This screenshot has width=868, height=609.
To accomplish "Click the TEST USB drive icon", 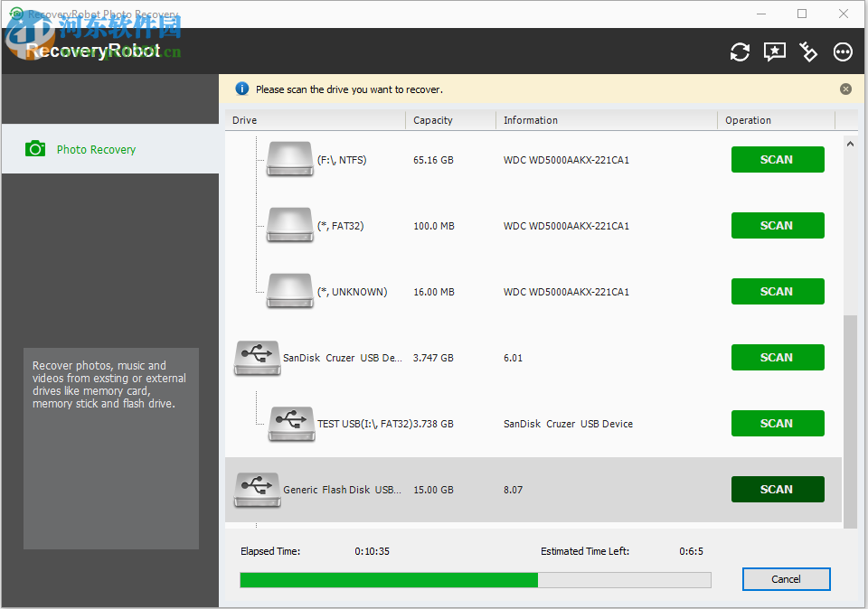I will (x=291, y=424).
